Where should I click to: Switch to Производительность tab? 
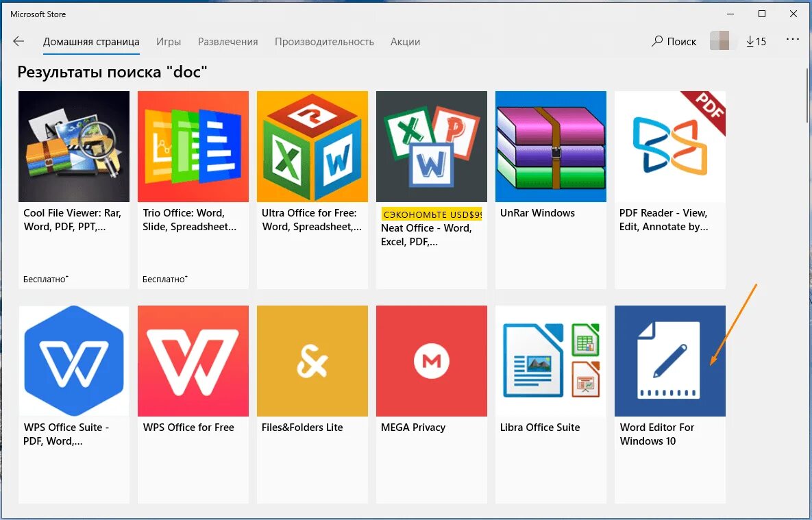pyautogui.click(x=324, y=41)
